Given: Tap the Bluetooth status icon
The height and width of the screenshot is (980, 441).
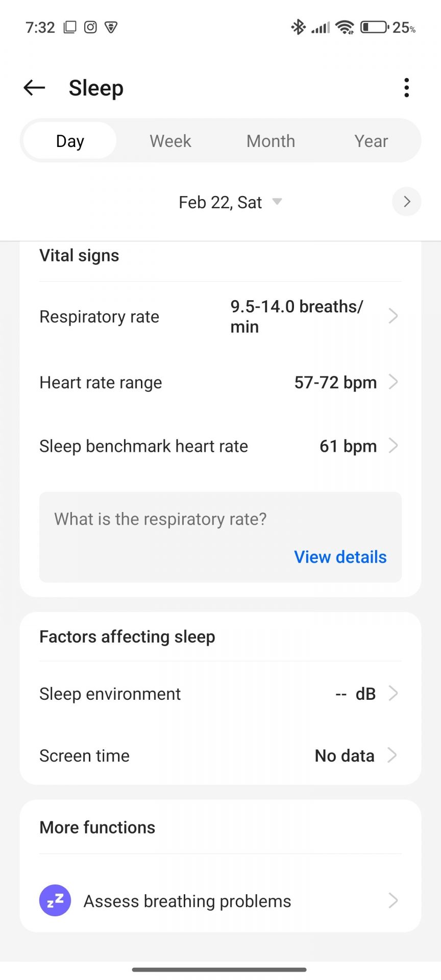Looking at the screenshot, I should (x=298, y=27).
